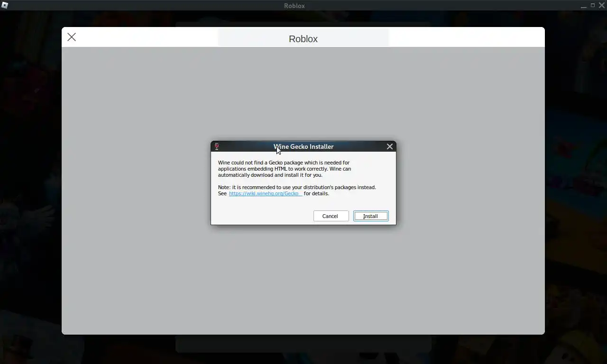
Task: Maximize the Roblox window
Action: coord(593,5)
